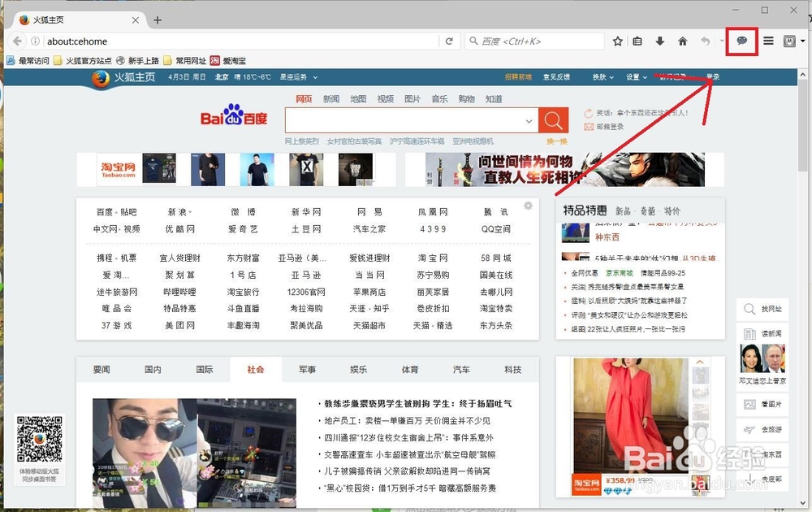Image resolution: width=812 pixels, height=512 pixels.
Task: Click the 去旅游 airplane icon
Action: pos(749,429)
